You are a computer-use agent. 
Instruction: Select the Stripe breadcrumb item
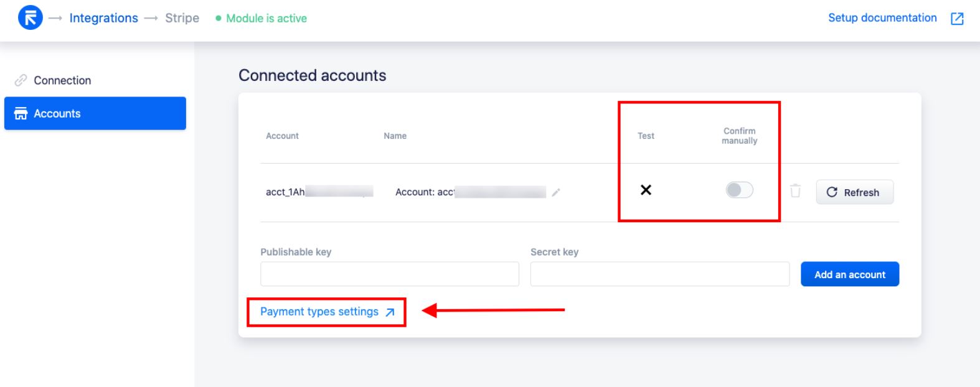182,18
